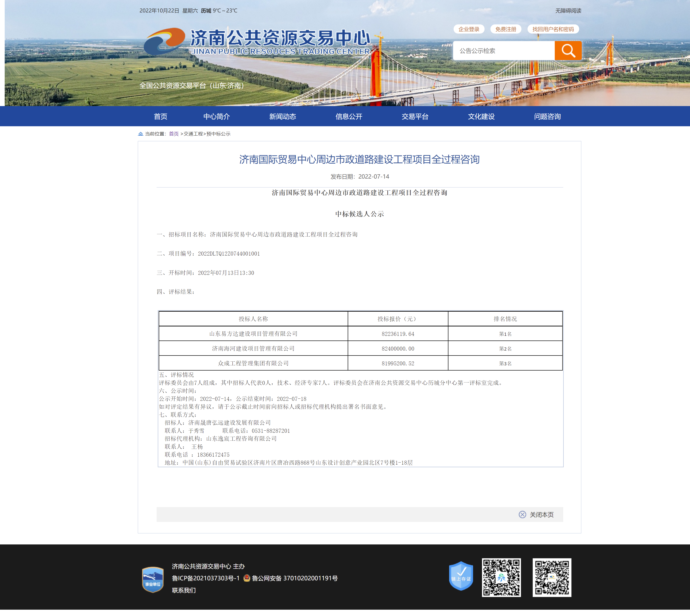Screen dimensions: 690x616
Task: Click the first QR code with green logo
Action: click(501, 578)
